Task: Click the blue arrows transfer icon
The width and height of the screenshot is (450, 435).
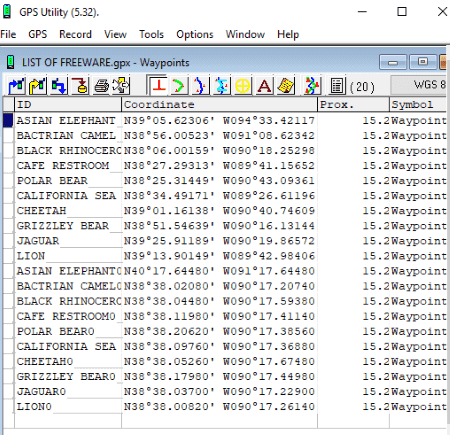Action: pos(59,86)
